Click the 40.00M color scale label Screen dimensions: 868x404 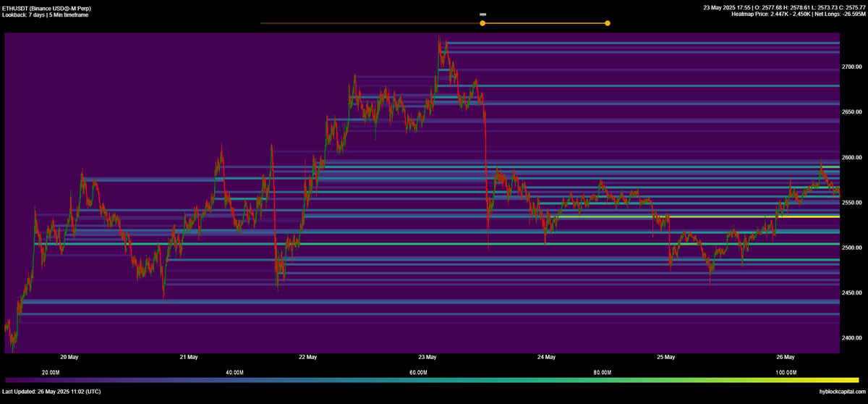pos(234,372)
